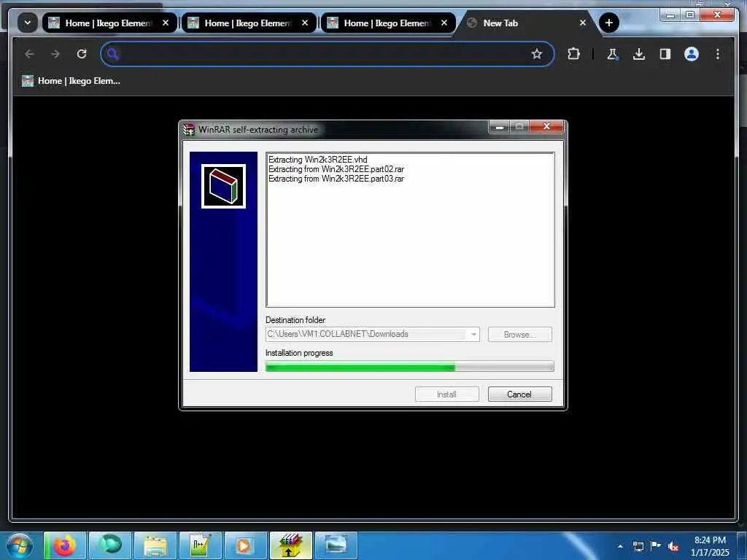The width and height of the screenshot is (747, 560).
Task: Click the Installation progress bar
Action: pos(410,366)
